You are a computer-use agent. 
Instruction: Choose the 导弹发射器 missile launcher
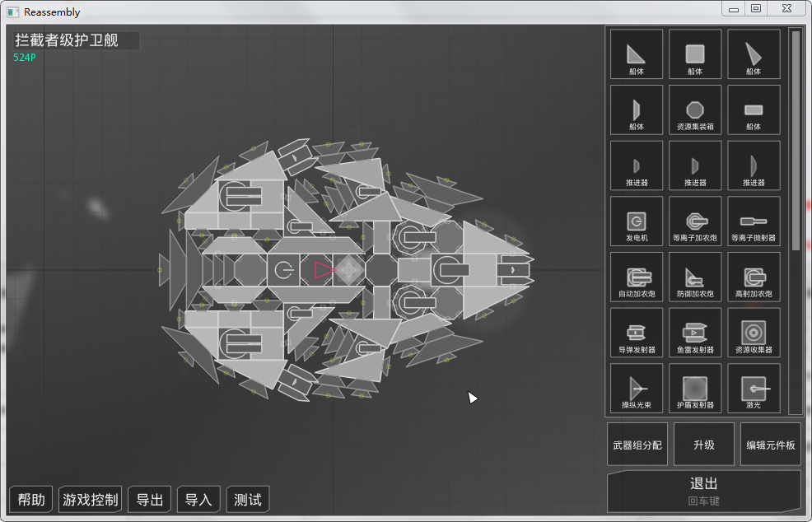(x=637, y=333)
